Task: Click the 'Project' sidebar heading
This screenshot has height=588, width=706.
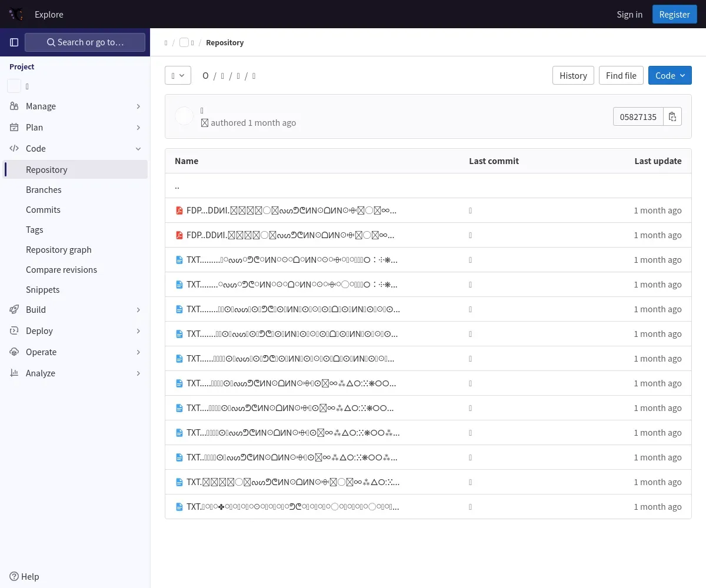Action: point(22,66)
